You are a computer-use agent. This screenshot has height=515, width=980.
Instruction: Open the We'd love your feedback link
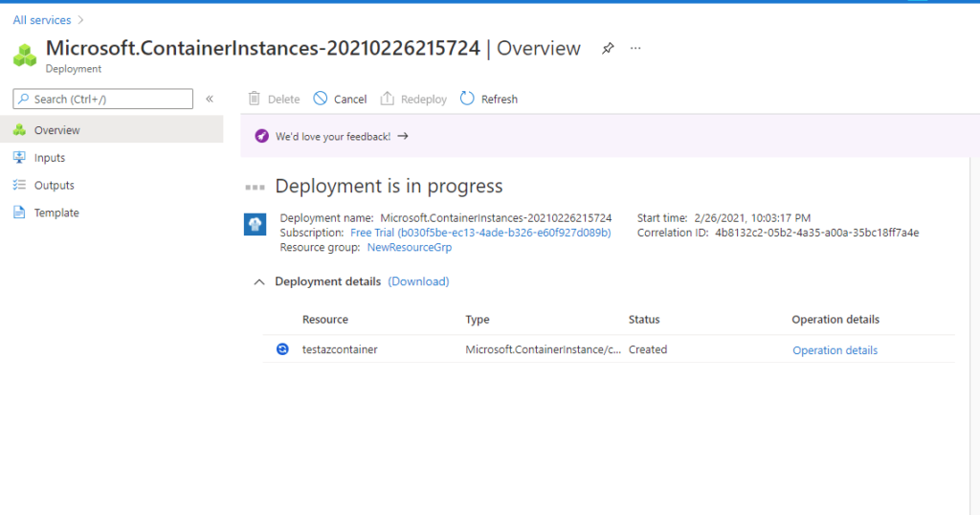pos(333,136)
